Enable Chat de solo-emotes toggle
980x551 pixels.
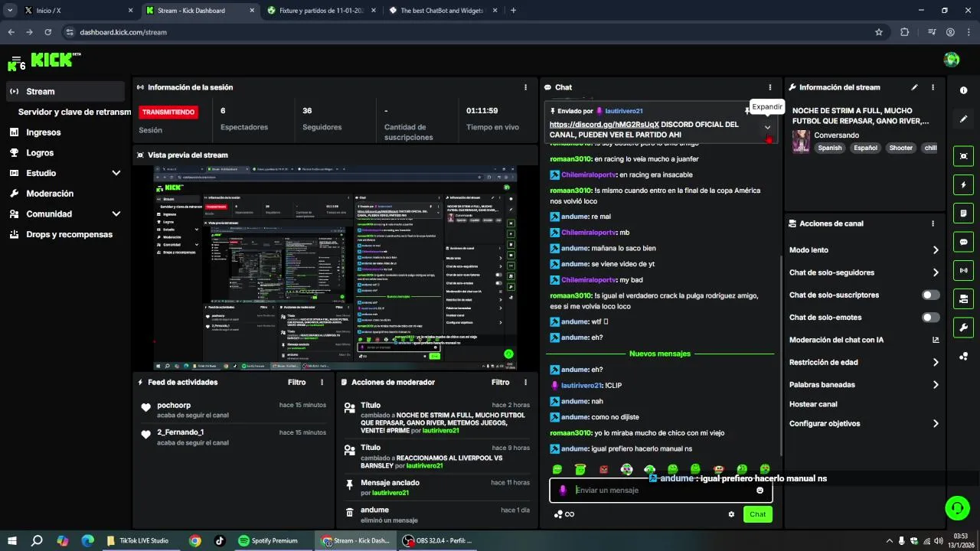tap(930, 318)
